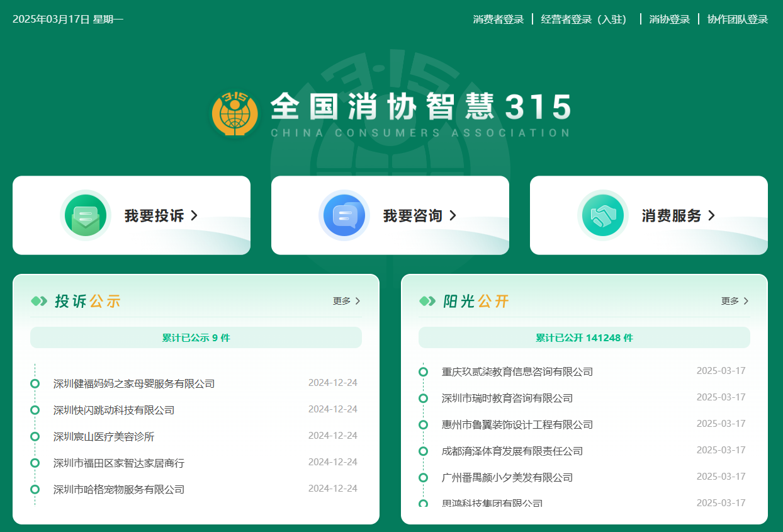Click the 2024-12-24 date beside 深圳快闪跳动科技有限公司
Viewport: 783px width, 532px height.
point(333,409)
